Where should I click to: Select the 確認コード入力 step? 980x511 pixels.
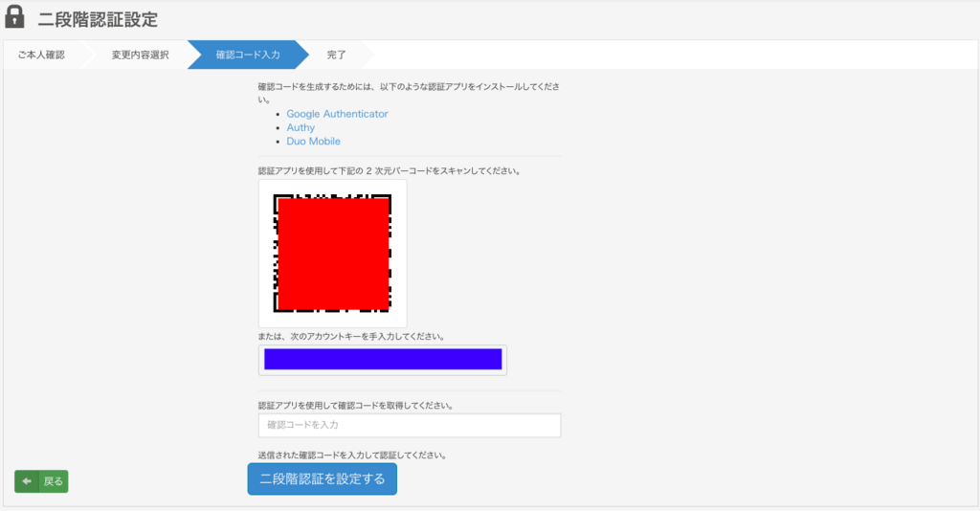(x=248, y=55)
